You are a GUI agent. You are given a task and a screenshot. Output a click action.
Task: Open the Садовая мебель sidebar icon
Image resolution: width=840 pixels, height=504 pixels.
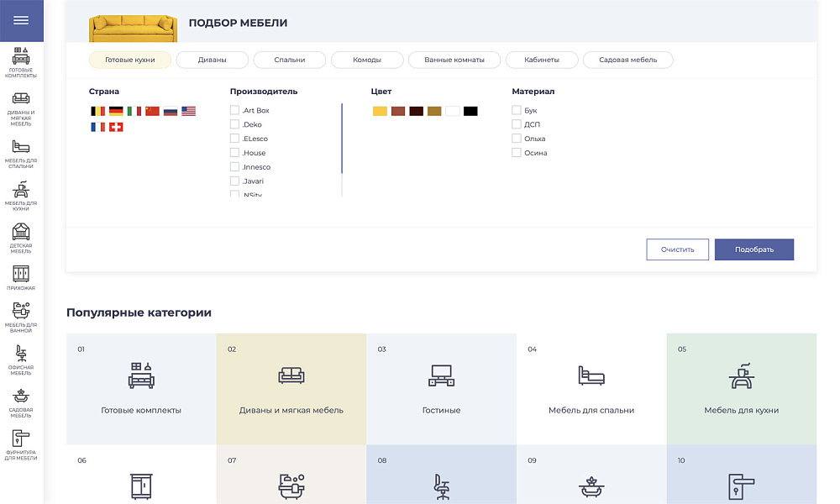(x=21, y=396)
